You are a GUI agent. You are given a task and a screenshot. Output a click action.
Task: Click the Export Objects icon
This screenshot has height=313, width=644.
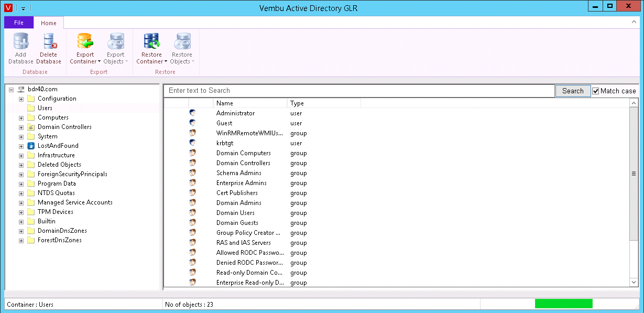115,41
